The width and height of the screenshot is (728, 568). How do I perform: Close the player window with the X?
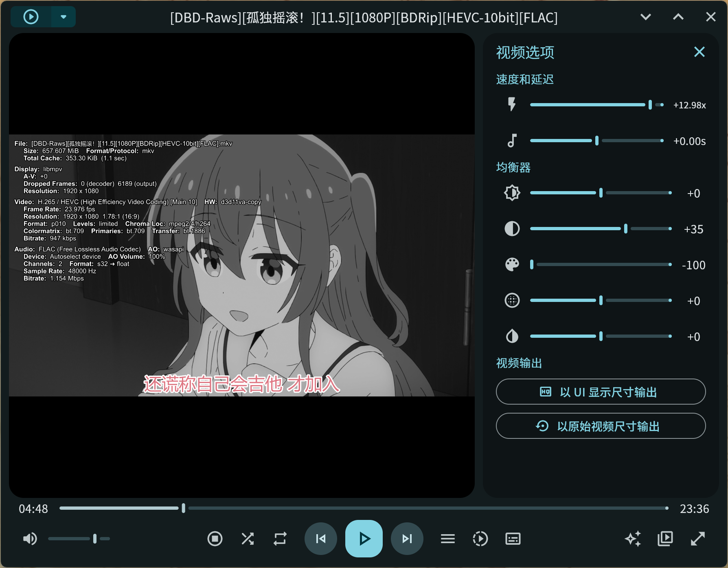[x=711, y=17]
